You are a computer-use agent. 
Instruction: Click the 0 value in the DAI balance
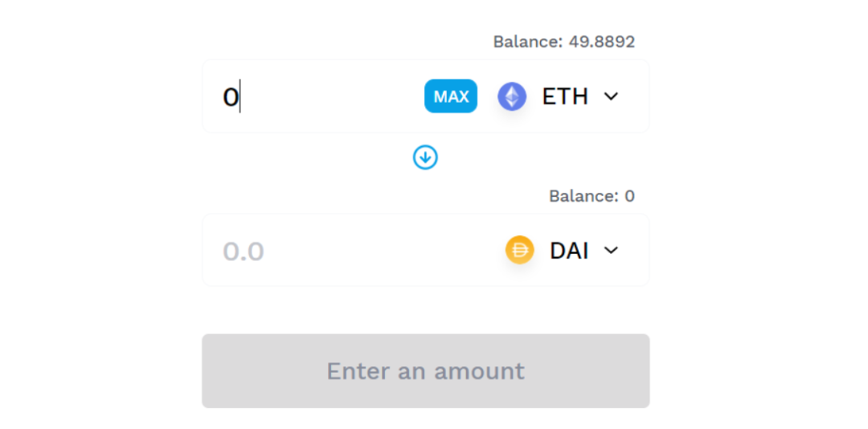pyautogui.click(x=629, y=196)
